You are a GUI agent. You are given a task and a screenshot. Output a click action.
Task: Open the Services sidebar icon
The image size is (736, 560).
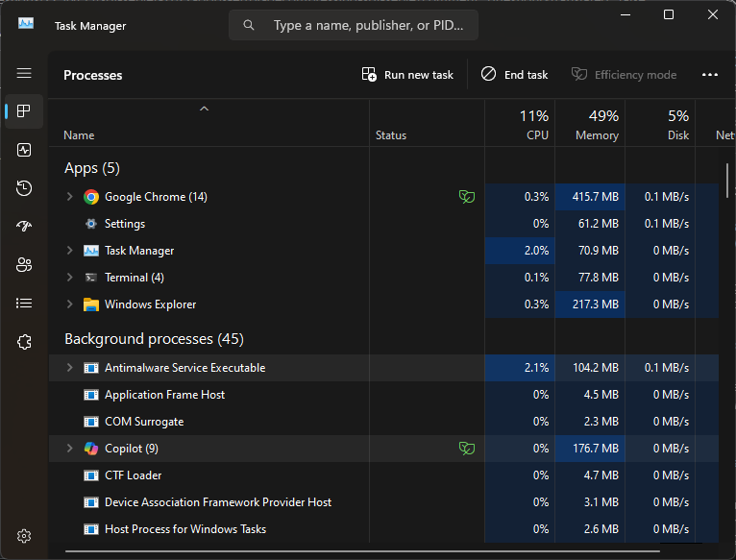(24, 342)
